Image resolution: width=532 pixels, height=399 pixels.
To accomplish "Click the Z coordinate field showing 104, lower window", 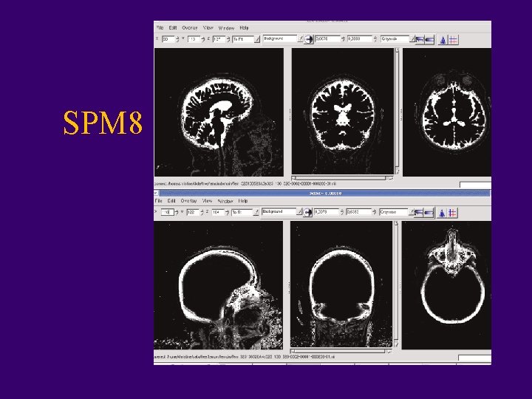I will pos(218,212).
